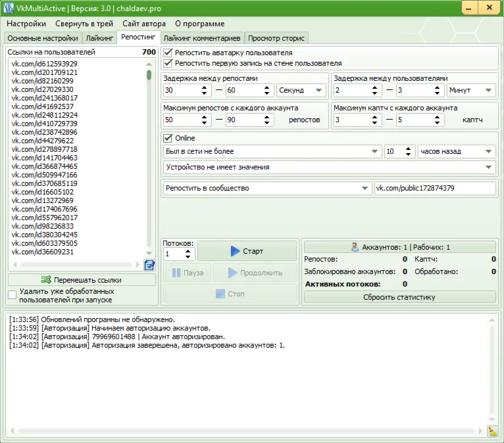This screenshot has height=443, width=504.
Task: Toggle Репостить аватарку пользователя checkbox
Action: pyautogui.click(x=168, y=53)
